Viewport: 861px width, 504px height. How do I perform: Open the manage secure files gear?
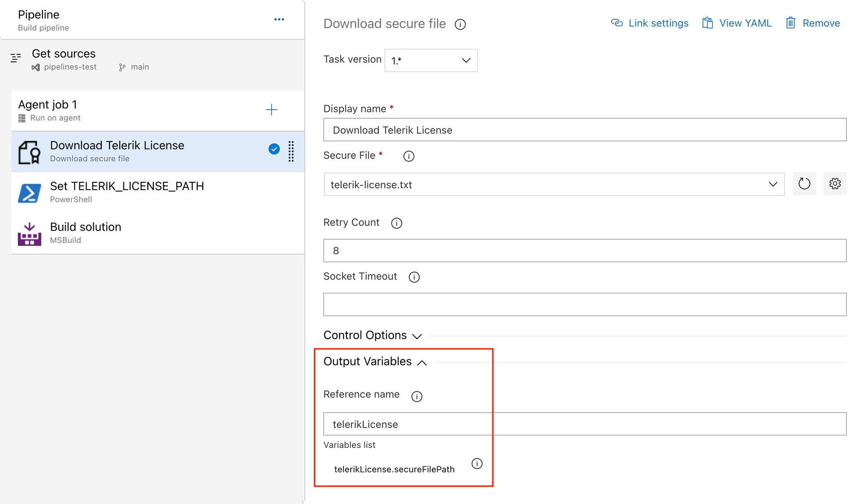tap(835, 184)
